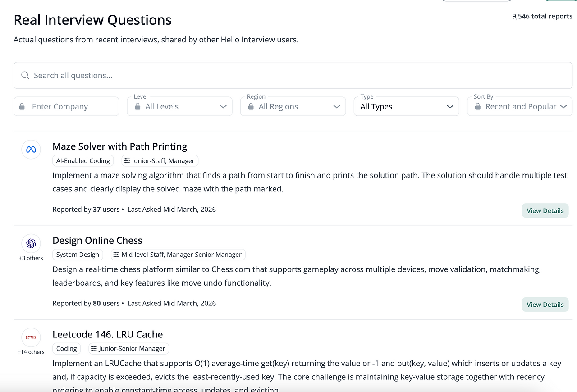The width and height of the screenshot is (577, 392).
Task: Open the Leetcode 146. LRU Cache title
Action: point(107,334)
